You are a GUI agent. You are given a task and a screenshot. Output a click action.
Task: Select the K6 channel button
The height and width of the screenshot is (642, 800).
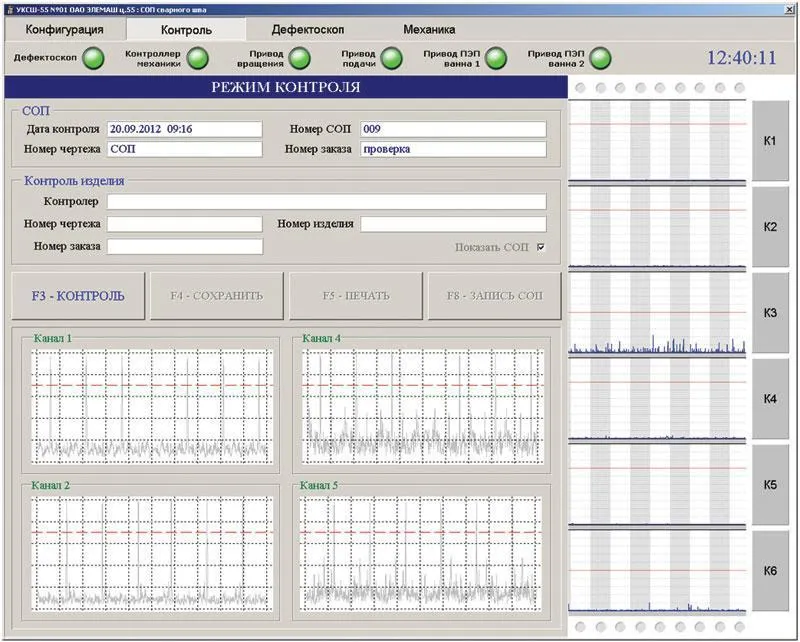770,570
